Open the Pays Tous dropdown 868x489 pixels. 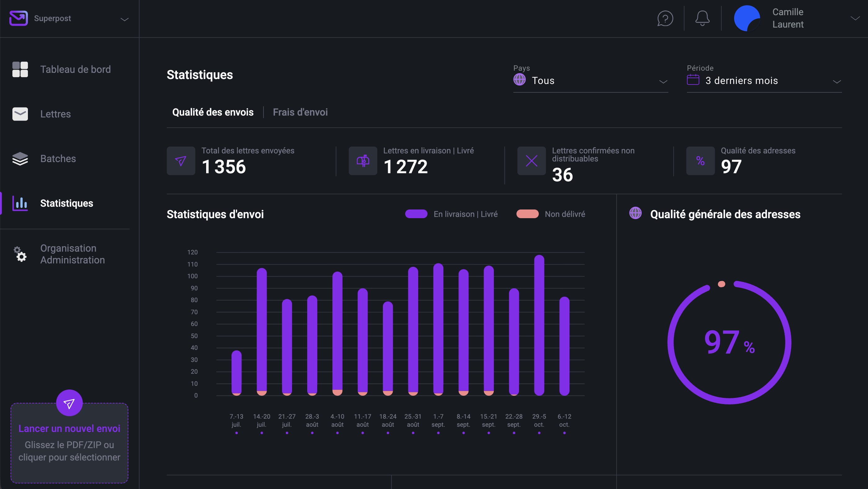[x=590, y=81]
